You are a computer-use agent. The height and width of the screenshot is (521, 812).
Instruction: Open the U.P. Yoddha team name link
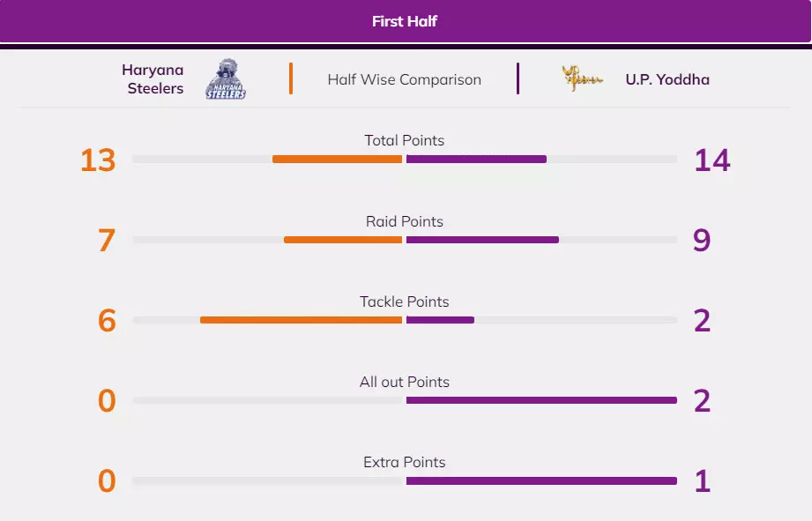coord(667,79)
